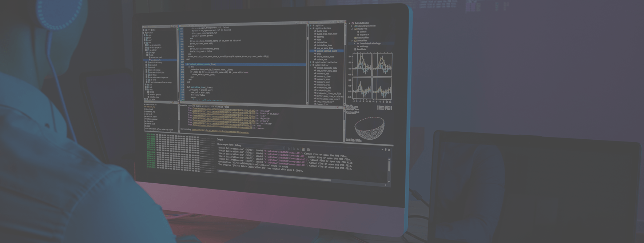Jump to accept_complete_code in outline
644x243 pixels.
coord(327,68)
